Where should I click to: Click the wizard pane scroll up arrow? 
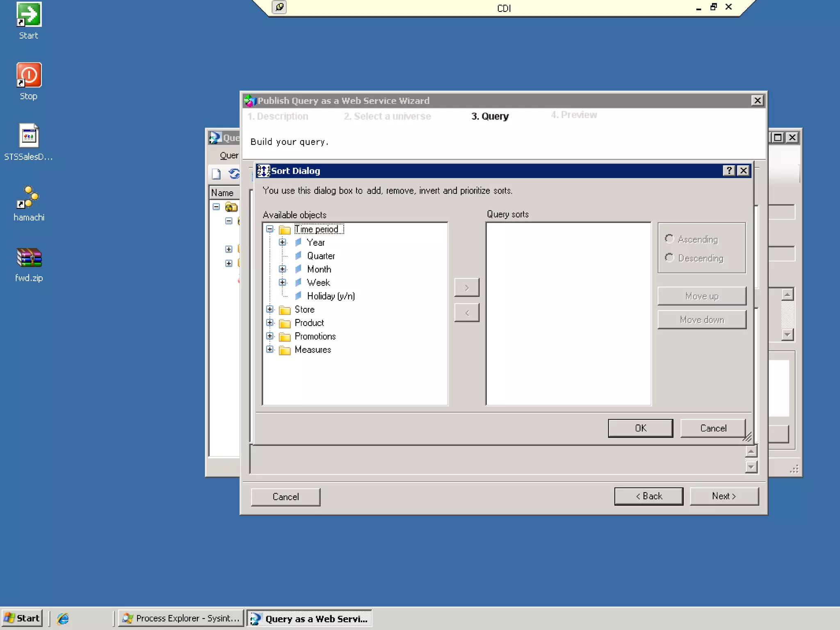tap(751, 451)
